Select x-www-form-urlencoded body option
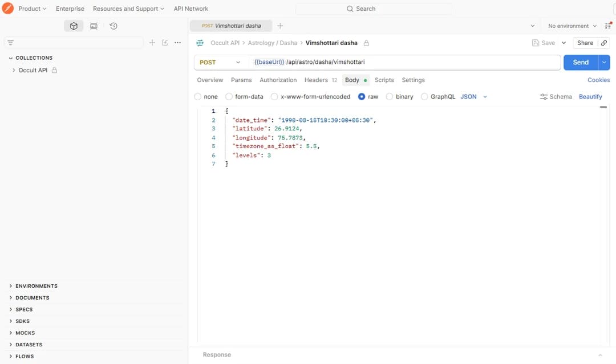616x364 pixels. 274,96
